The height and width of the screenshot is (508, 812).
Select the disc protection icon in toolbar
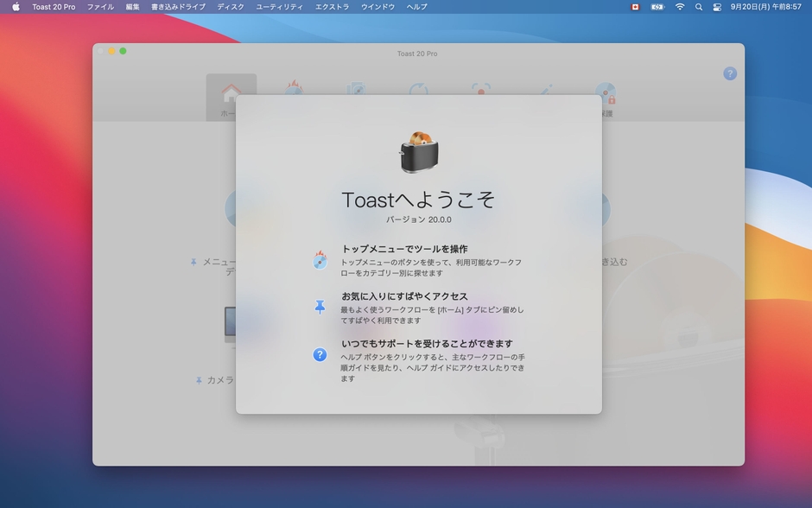(x=605, y=93)
